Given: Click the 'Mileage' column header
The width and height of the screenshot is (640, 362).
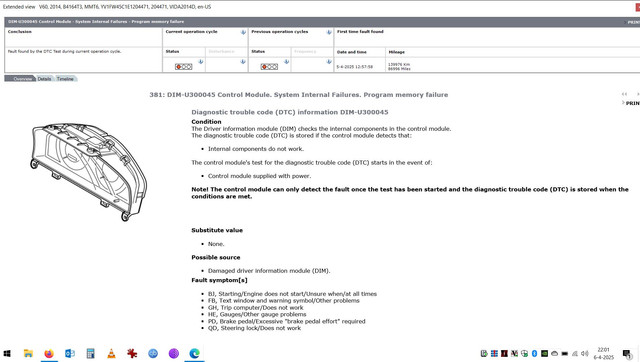Looking at the screenshot, I should click(x=397, y=52).
